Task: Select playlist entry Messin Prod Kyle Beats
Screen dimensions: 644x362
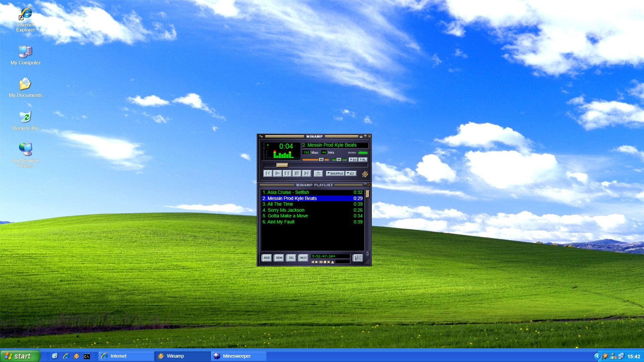Action: pos(312,198)
